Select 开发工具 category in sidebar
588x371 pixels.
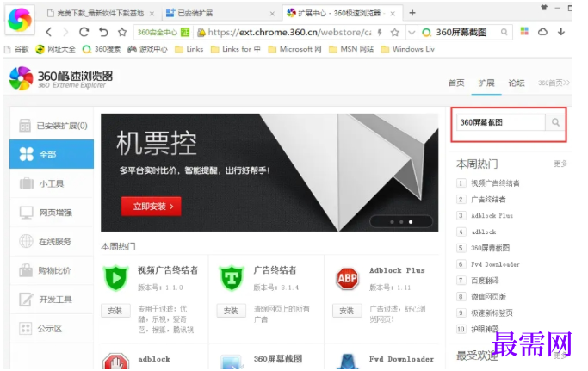(x=52, y=300)
